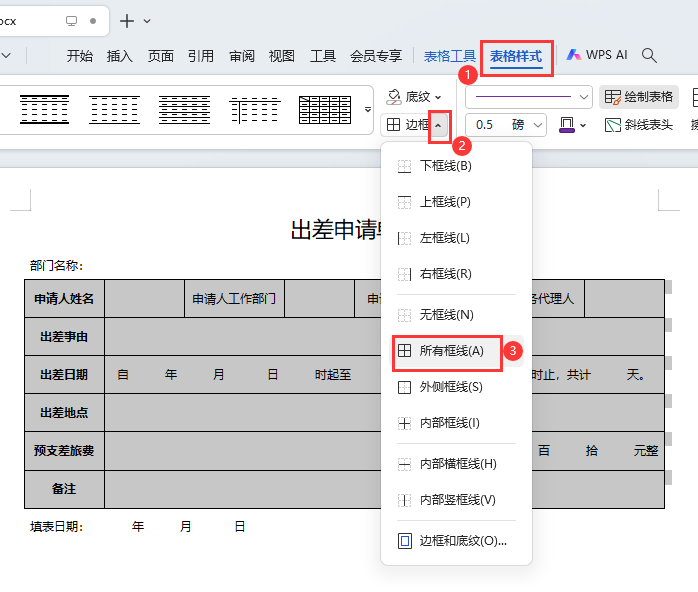Viewport: 698px width, 592px height.
Task: Click the 出差事由 table cell
Action: point(64,337)
